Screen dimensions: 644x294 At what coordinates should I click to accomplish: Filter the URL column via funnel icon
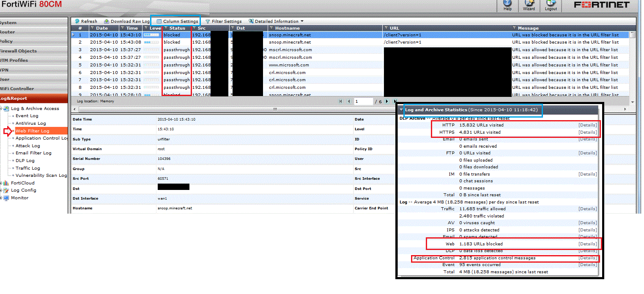386,28
